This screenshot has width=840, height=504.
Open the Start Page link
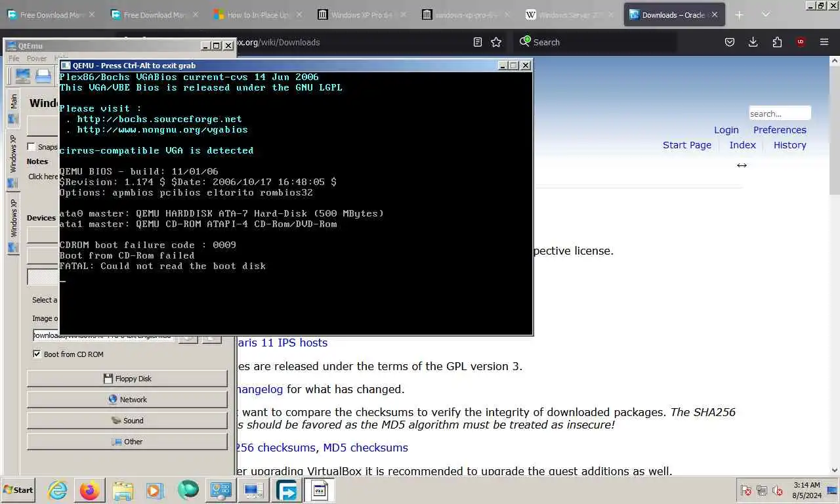687,145
